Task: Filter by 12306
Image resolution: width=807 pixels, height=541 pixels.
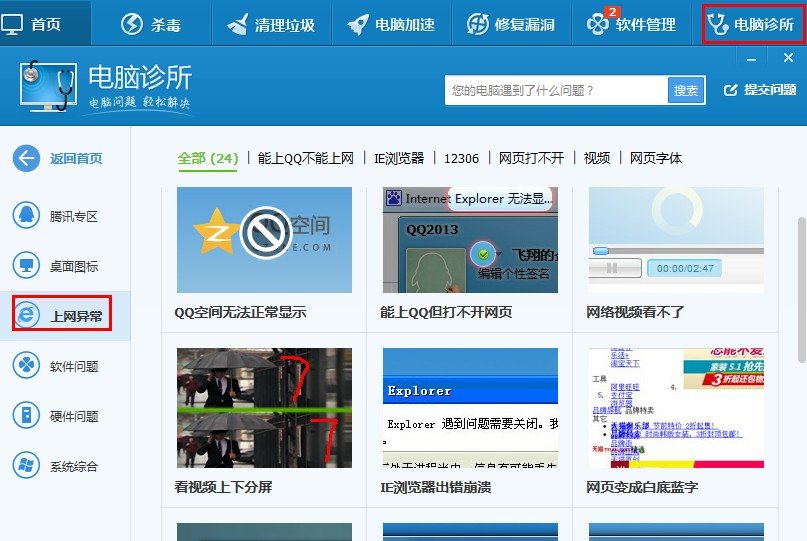Action: pos(461,158)
